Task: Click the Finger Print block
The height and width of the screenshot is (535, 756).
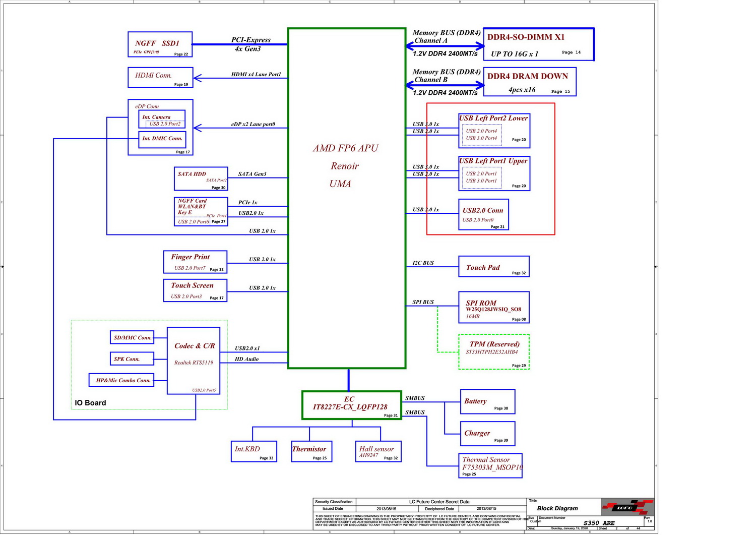Action: pos(195,262)
